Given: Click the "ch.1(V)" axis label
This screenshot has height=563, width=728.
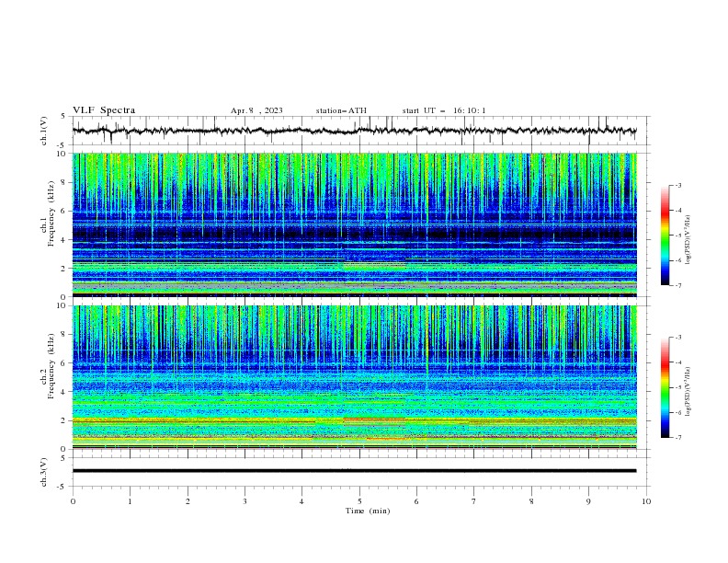Looking at the screenshot, I should point(44,131).
